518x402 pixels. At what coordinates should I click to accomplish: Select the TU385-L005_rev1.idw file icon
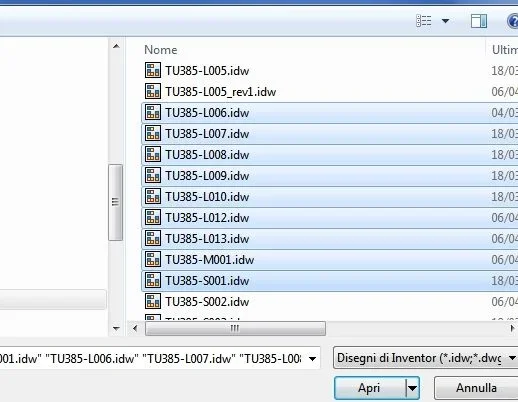tap(153, 91)
